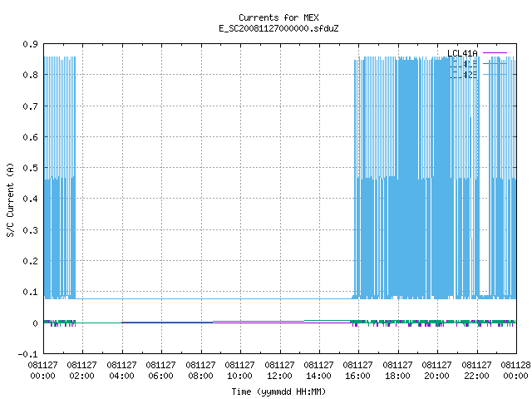Click the 0.2 y-axis tick label

(x=31, y=261)
